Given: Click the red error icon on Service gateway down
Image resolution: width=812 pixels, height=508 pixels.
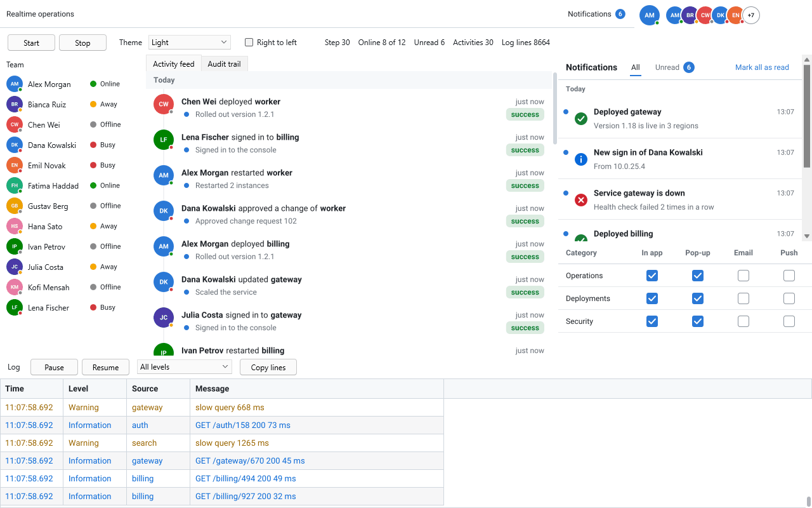Looking at the screenshot, I should point(580,200).
